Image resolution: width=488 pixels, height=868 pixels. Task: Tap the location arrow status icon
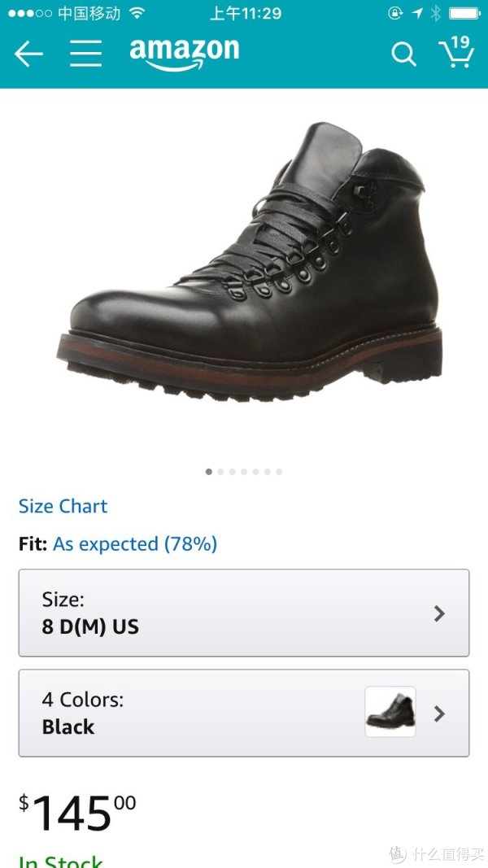click(x=417, y=13)
